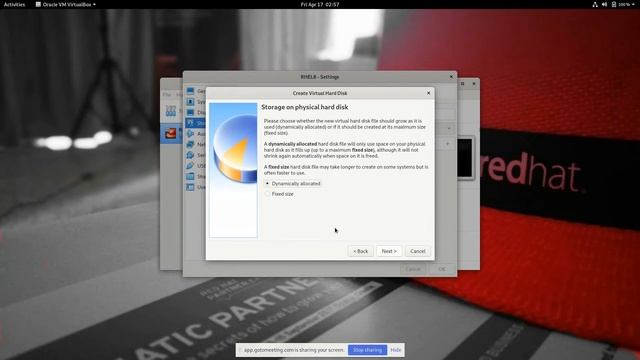Select the RHEL8 VM icon in VirtualBox Manager
The image size is (640, 360).
coord(171,133)
